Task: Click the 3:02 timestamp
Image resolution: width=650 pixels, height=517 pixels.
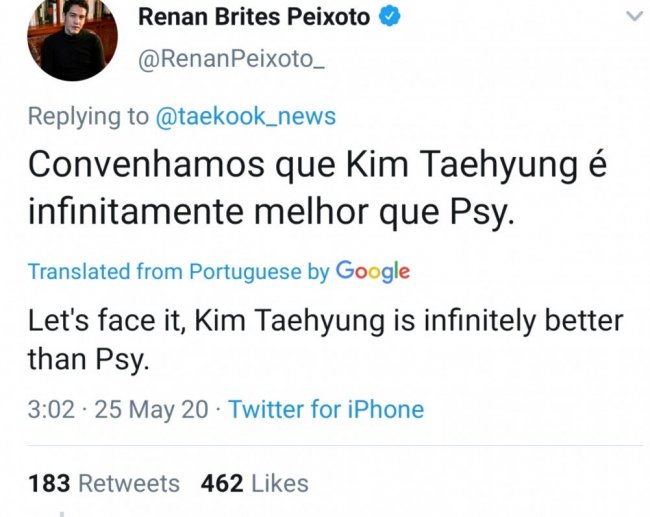Action: [x=50, y=409]
